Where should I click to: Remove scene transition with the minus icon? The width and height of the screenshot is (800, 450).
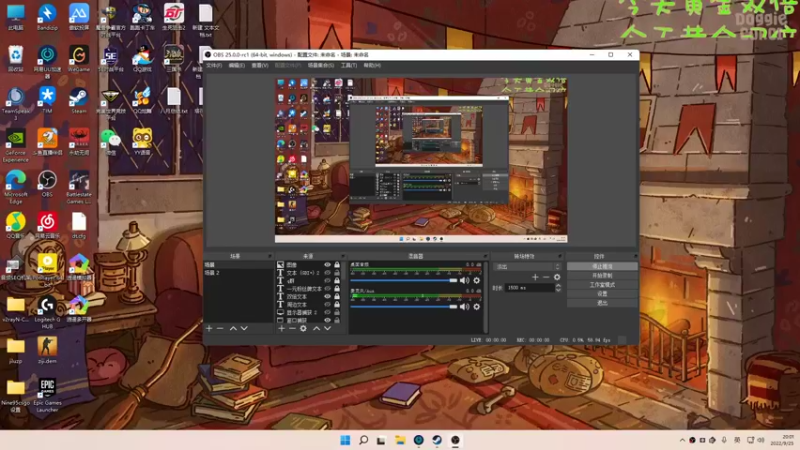pyautogui.click(x=546, y=277)
